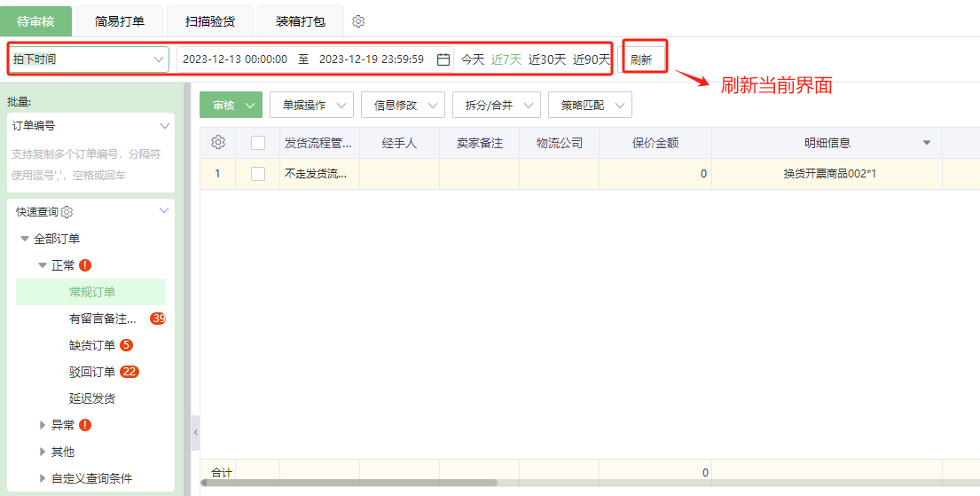This screenshot has height=496, width=980.
Task: Switch to the 简易打单 tab
Action: 120,21
